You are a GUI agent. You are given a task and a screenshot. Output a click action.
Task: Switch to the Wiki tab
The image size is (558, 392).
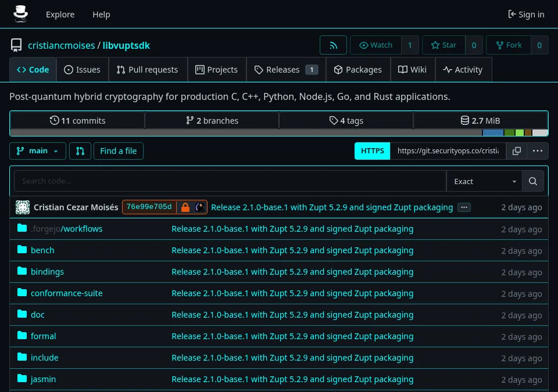[x=413, y=70]
